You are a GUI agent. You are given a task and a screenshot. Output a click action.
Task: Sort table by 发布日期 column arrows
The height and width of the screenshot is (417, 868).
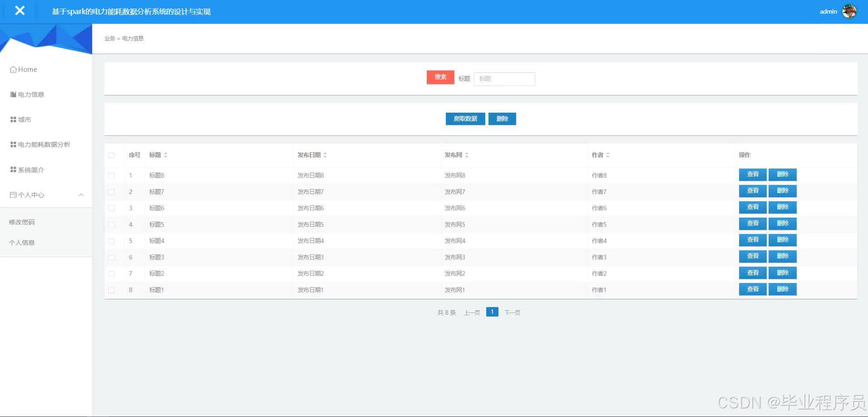pos(325,155)
